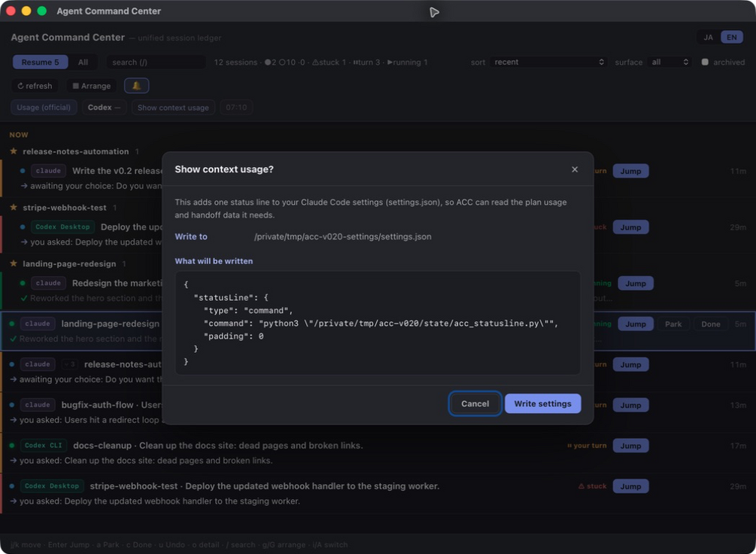Click the green status dot on docs-cleanup row
Viewport: 756px width, 554px height.
click(12, 446)
